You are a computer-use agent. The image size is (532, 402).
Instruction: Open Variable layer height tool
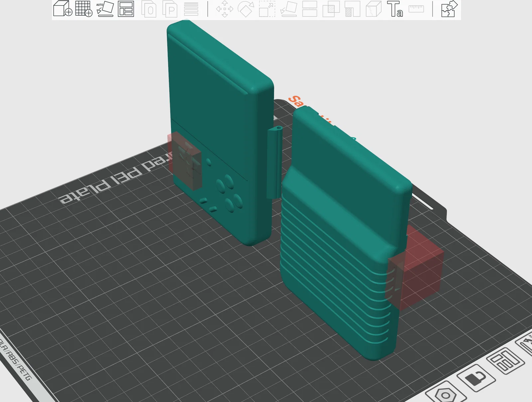point(191,9)
